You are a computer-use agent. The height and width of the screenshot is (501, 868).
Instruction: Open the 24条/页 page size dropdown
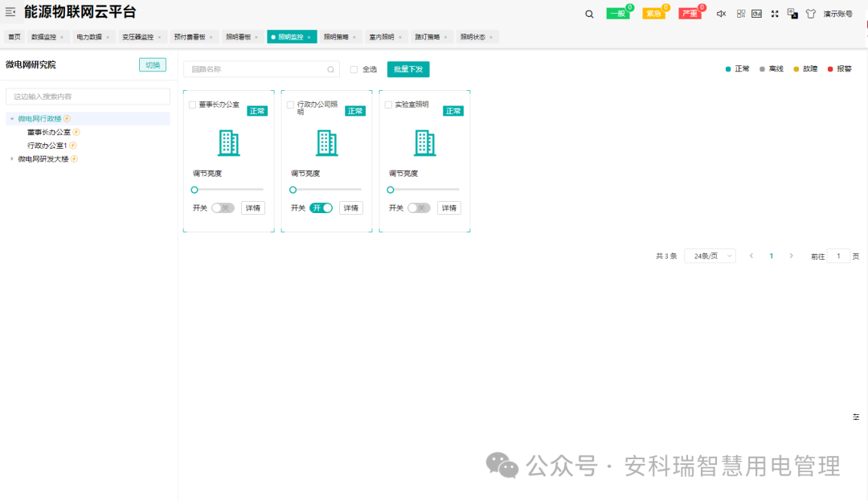click(709, 255)
